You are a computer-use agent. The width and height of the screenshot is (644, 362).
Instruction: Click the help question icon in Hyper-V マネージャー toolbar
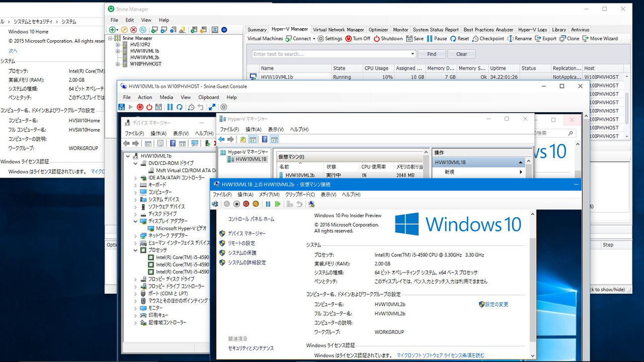tap(264, 139)
